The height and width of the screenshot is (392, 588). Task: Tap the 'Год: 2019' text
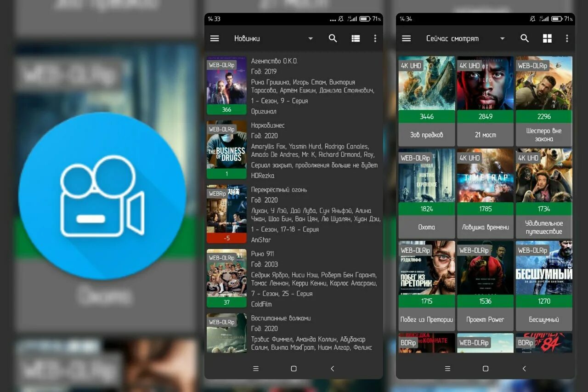[x=264, y=72]
